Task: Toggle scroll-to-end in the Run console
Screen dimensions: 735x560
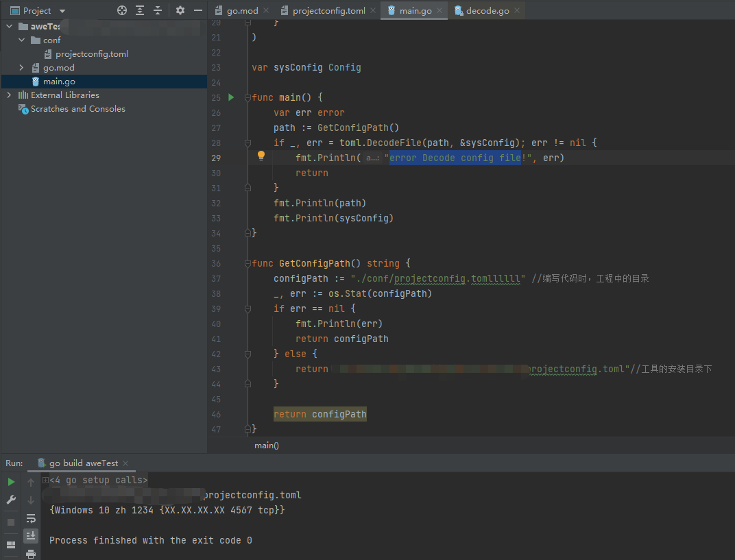Action: pos(30,536)
